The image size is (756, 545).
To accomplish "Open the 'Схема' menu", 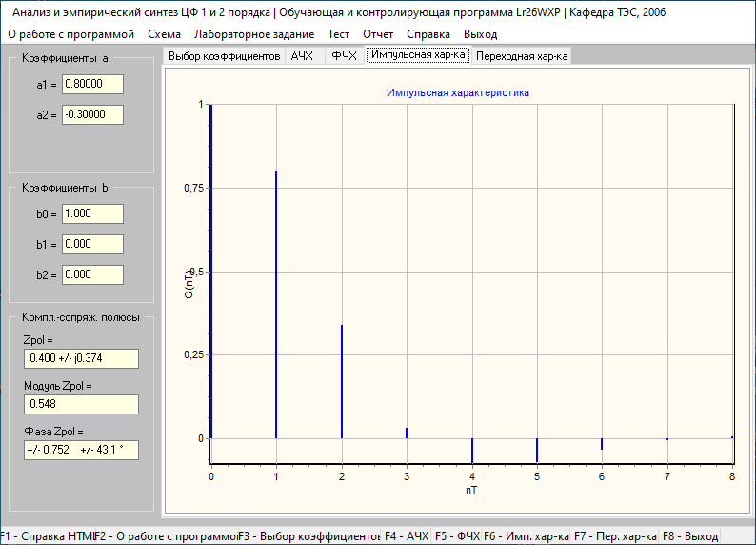I will 164,34.
